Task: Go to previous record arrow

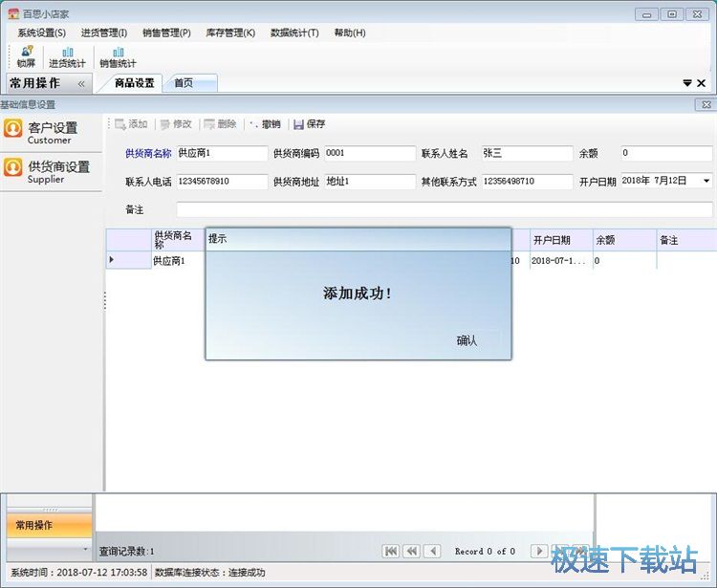Action: coord(432,551)
